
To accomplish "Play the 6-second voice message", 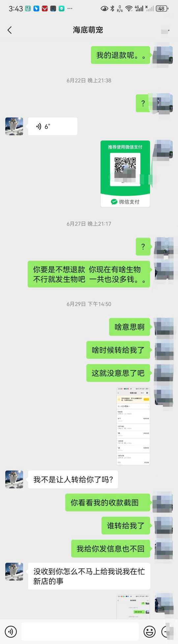I will (x=52, y=126).
